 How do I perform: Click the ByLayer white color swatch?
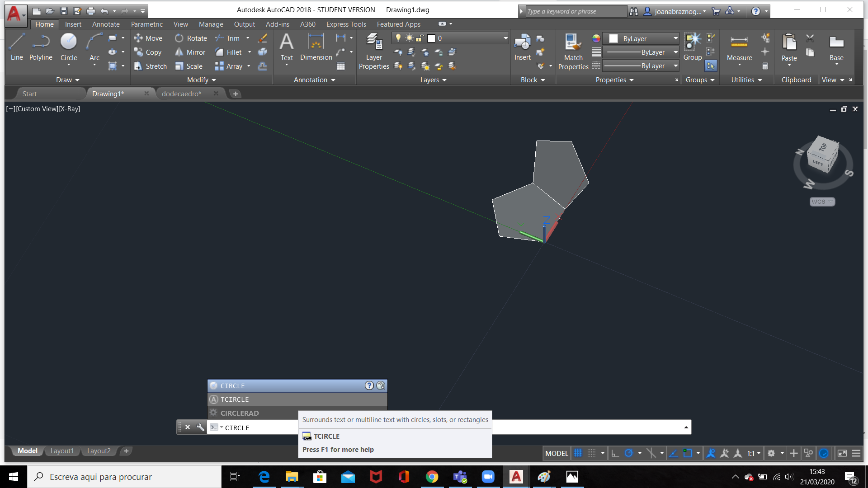point(613,38)
